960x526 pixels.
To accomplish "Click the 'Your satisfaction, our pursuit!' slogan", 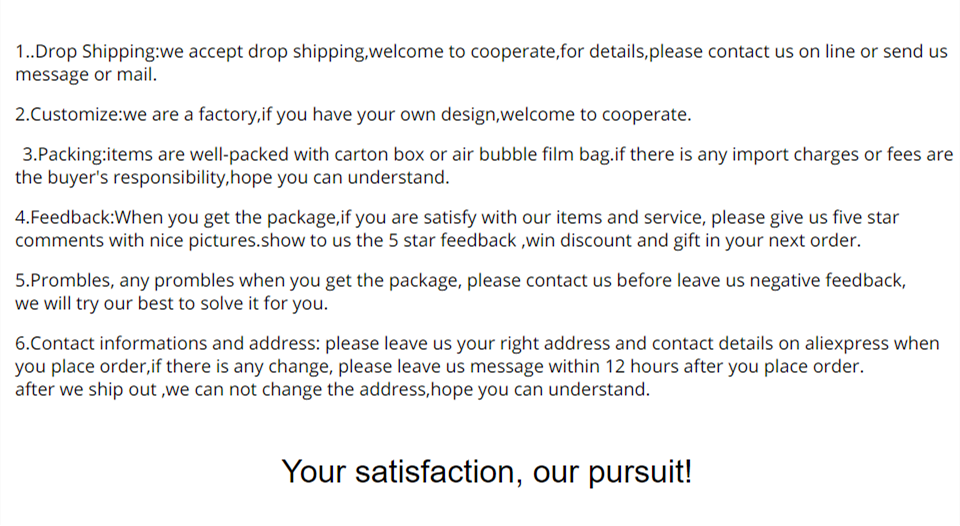I will point(487,472).
